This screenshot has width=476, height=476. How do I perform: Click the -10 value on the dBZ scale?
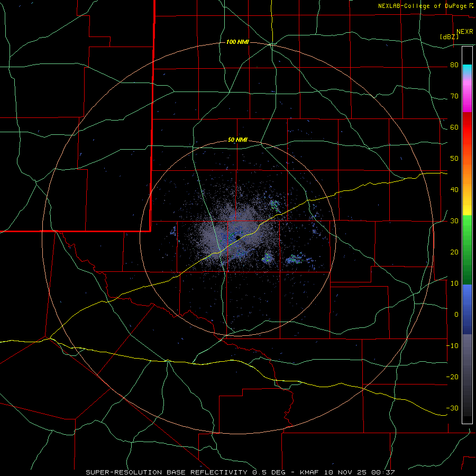point(452,346)
